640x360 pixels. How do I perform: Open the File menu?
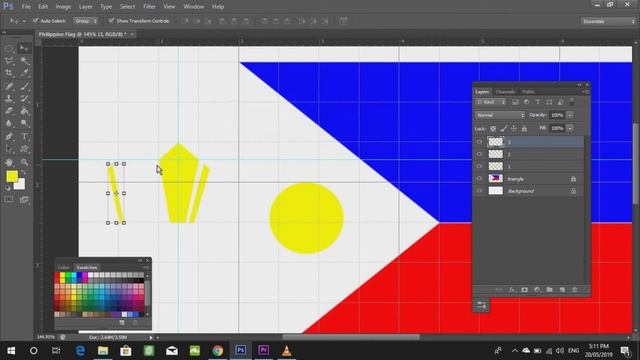pos(26,7)
